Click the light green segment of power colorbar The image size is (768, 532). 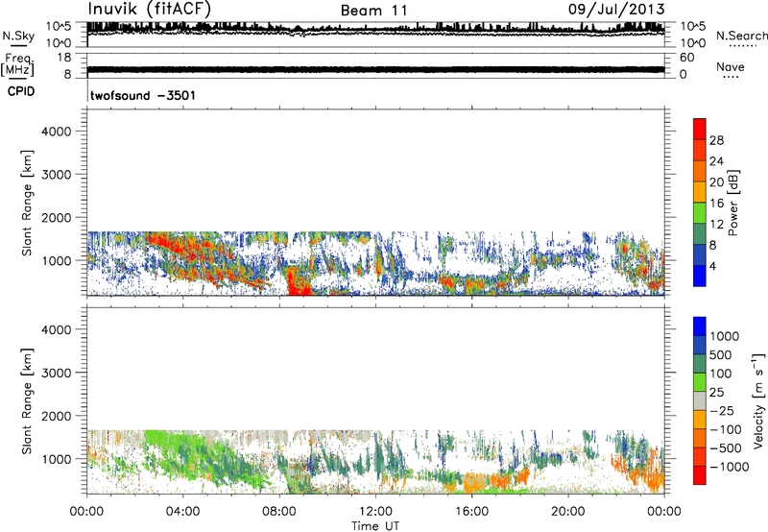click(700, 212)
